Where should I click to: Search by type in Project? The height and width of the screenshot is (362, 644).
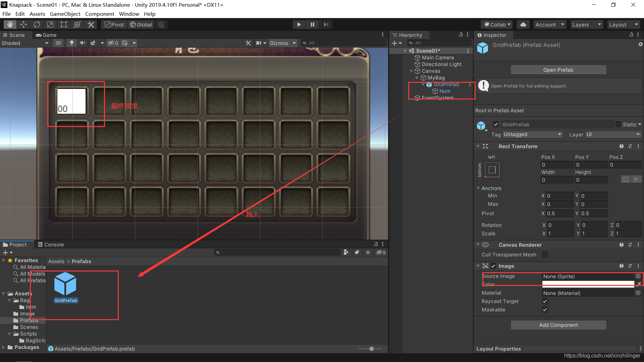[346, 252]
